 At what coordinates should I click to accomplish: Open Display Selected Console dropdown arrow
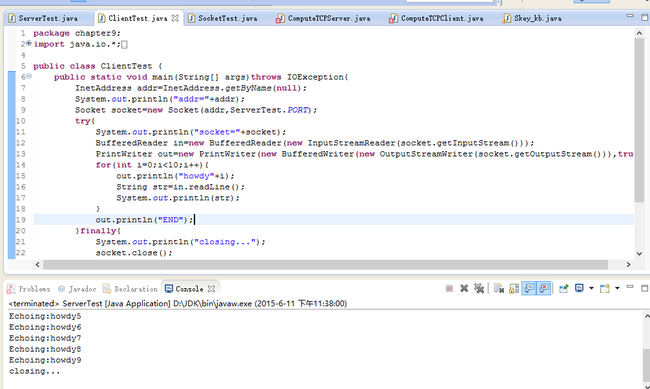pos(591,288)
